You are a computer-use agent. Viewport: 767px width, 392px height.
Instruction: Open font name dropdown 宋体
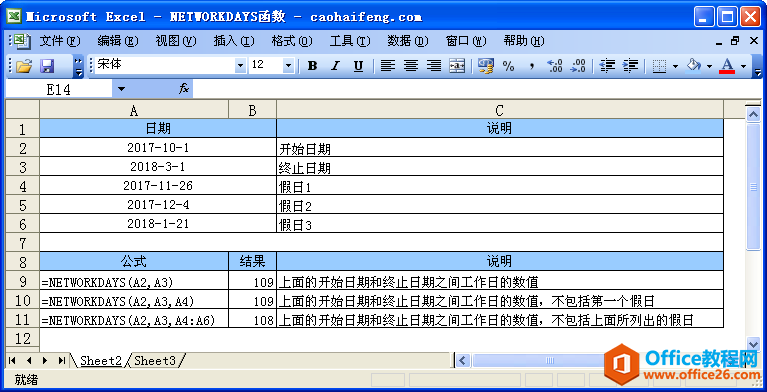(241, 66)
